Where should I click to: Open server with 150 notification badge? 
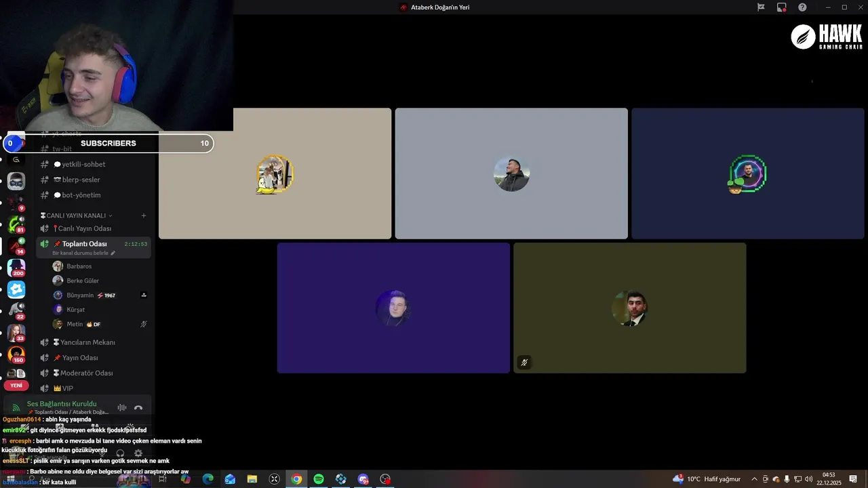click(x=16, y=354)
